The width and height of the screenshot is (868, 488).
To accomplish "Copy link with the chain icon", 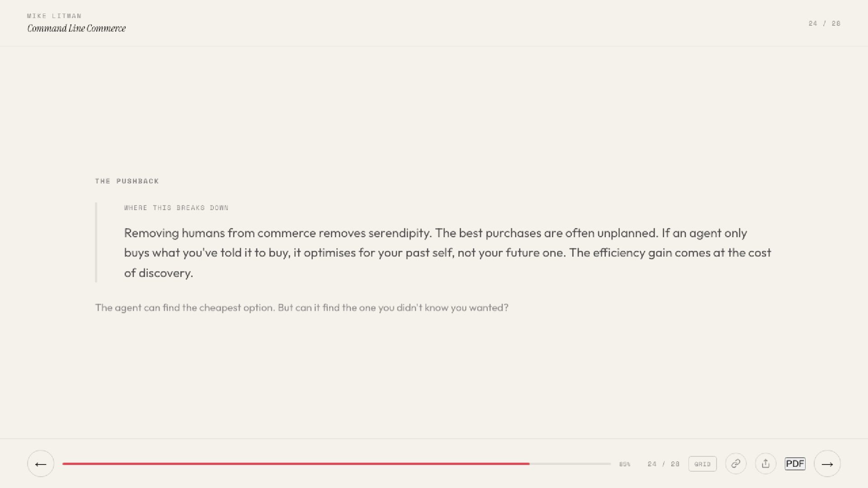I will pyautogui.click(x=736, y=464).
